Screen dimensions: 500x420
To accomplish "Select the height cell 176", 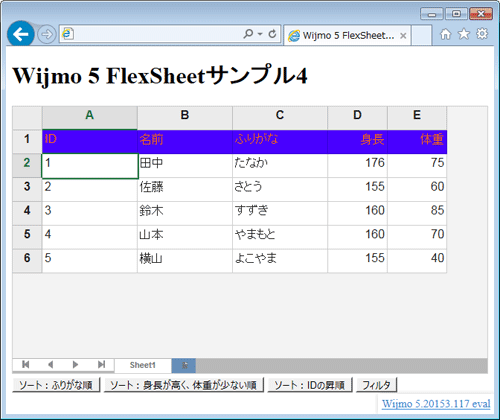I will (357, 165).
